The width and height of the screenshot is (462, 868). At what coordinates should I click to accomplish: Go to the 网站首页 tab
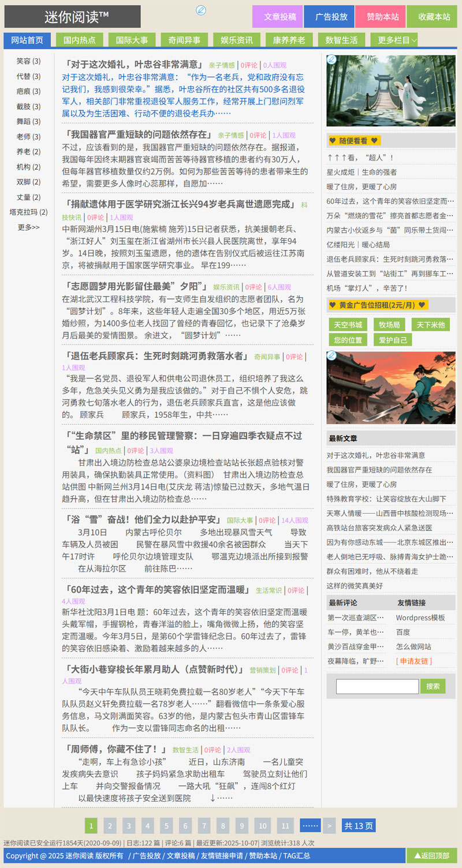point(27,40)
